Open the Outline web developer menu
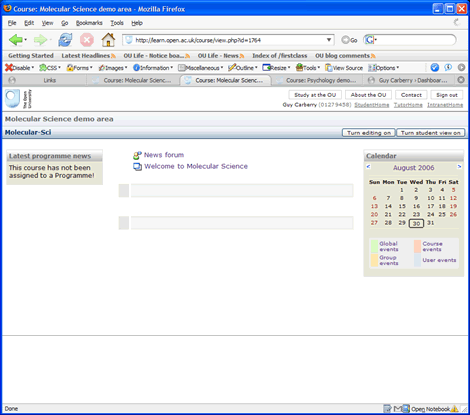 click(x=243, y=68)
